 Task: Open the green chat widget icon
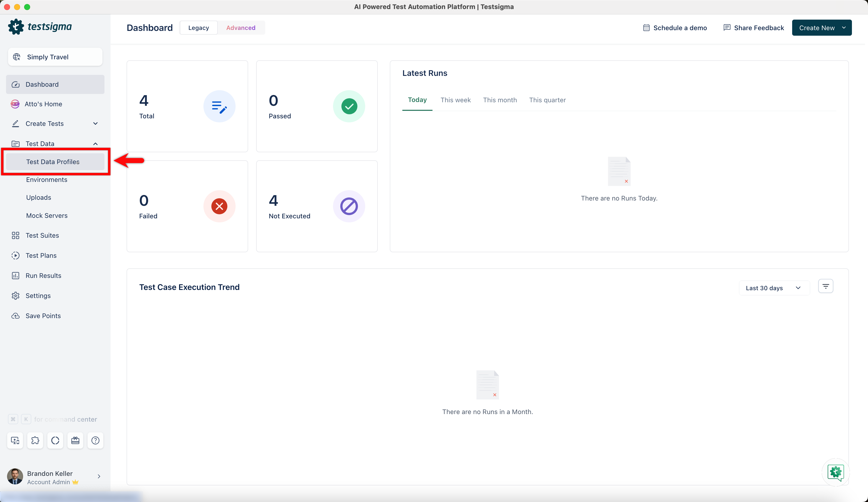836,472
